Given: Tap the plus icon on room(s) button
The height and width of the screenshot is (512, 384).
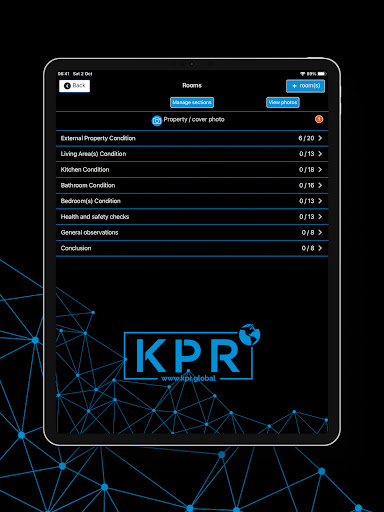Looking at the screenshot, I should coord(294,86).
